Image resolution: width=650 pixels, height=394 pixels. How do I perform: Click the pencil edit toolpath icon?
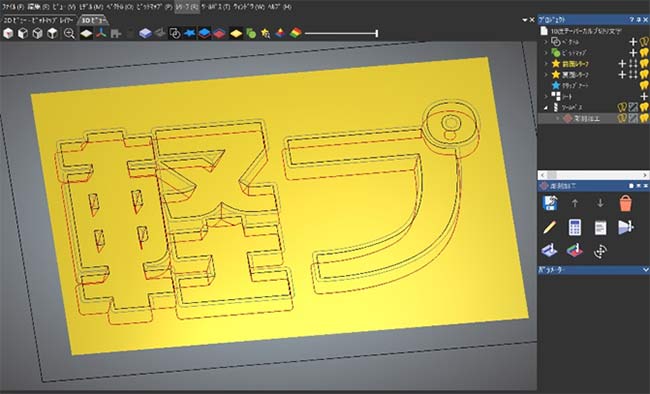[549, 227]
